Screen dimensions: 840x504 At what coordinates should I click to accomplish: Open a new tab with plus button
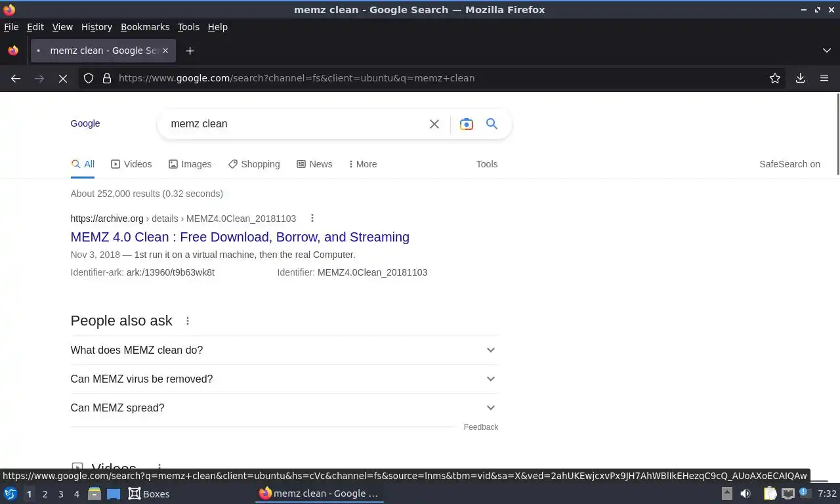coord(190,51)
